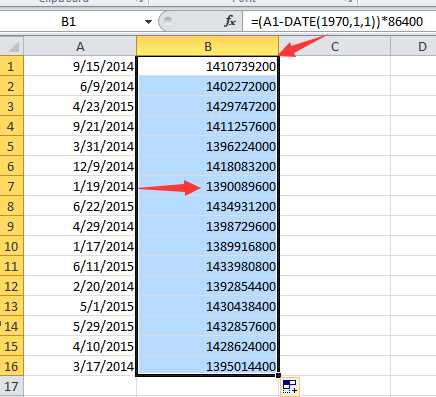Screen dimensions: 436x397
Task: Click cell showing 1390089600
Action: (207, 186)
